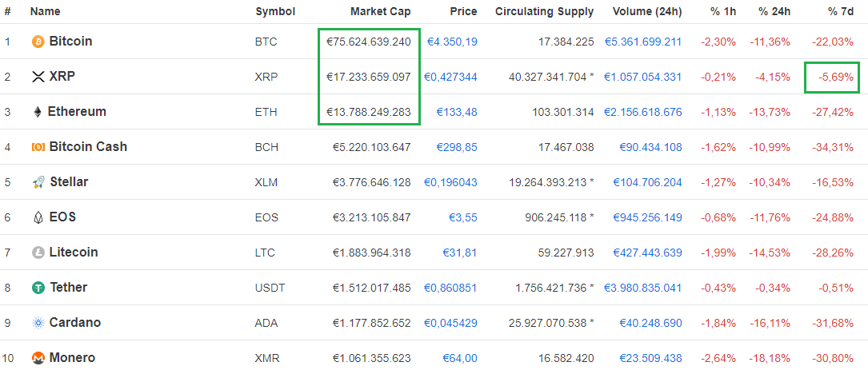
Task: Open Tether volume €3.980.835.041
Action: 643,288
